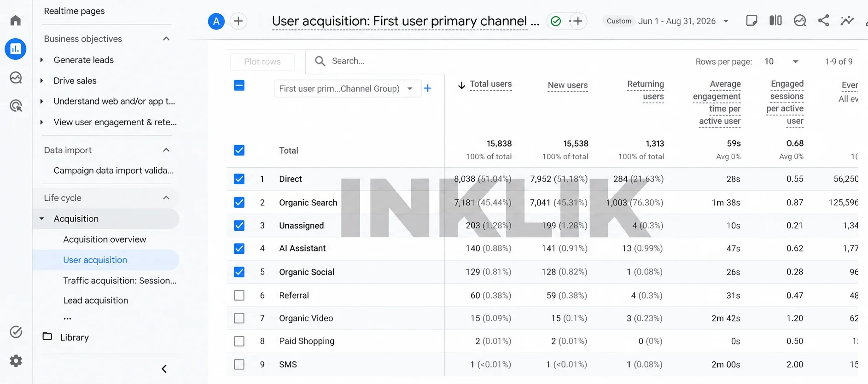The height and width of the screenshot is (384, 868).
Task: Open the Admin gear icon
Action: pos(16,361)
